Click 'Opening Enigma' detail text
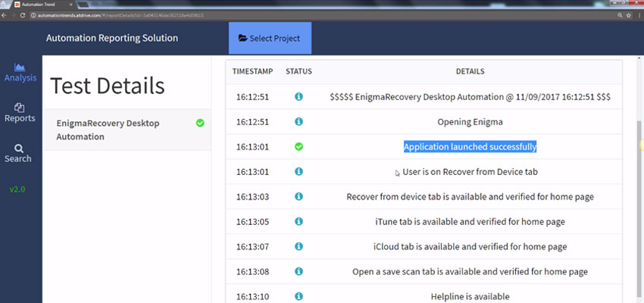 [x=470, y=122]
